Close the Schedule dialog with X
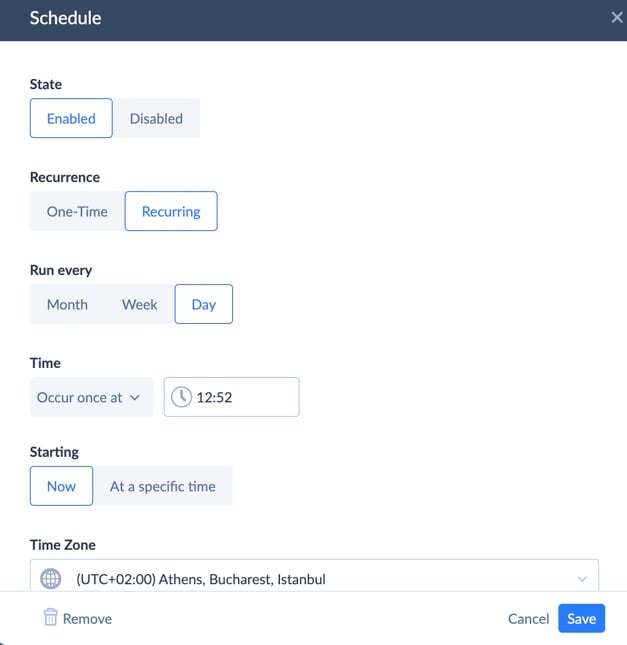The width and height of the screenshot is (627, 645). [x=617, y=18]
